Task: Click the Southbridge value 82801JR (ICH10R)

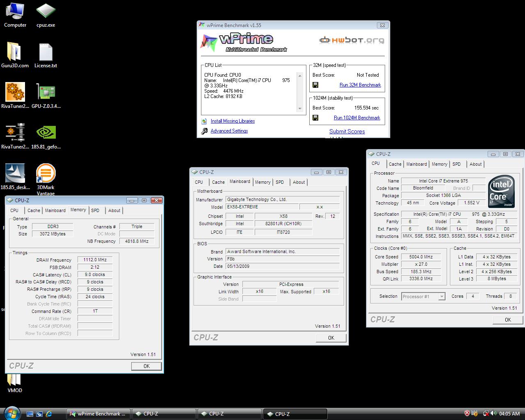Action: click(x=283, y=224)
